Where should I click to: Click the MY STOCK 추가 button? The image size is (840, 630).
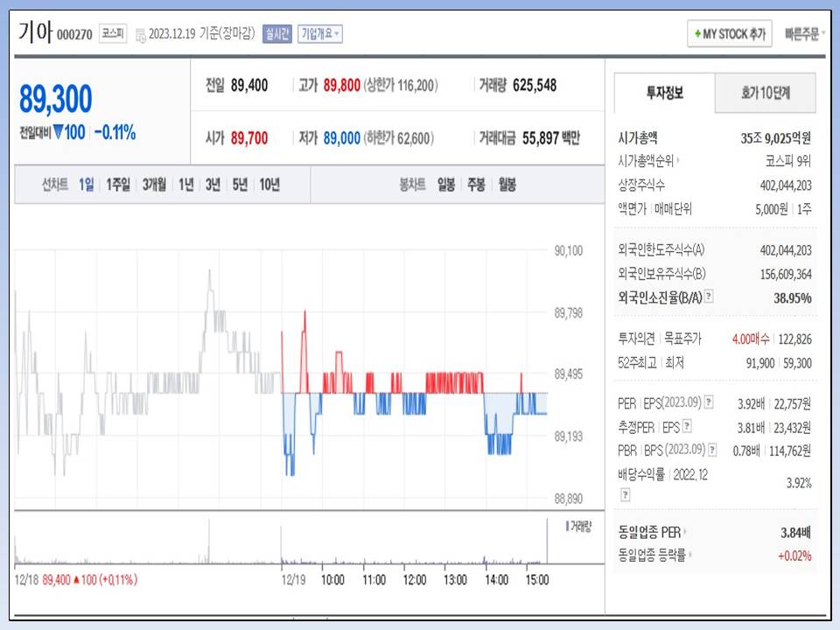730,34
